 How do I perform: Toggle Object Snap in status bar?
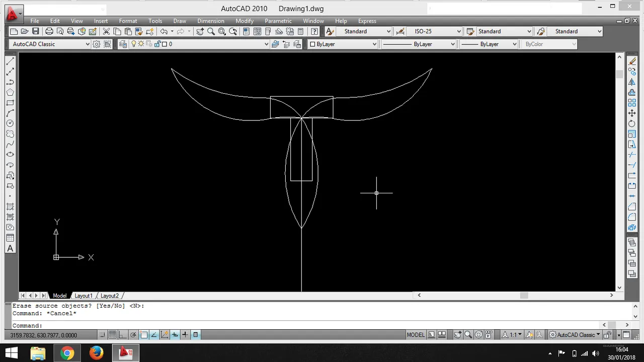144,335
